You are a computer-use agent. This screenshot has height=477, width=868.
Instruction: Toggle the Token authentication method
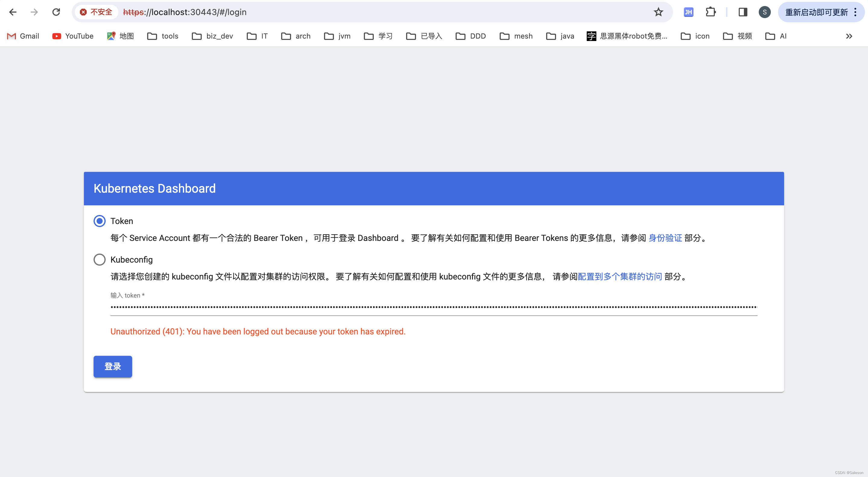pyautogui.click(x=99, y=221)
